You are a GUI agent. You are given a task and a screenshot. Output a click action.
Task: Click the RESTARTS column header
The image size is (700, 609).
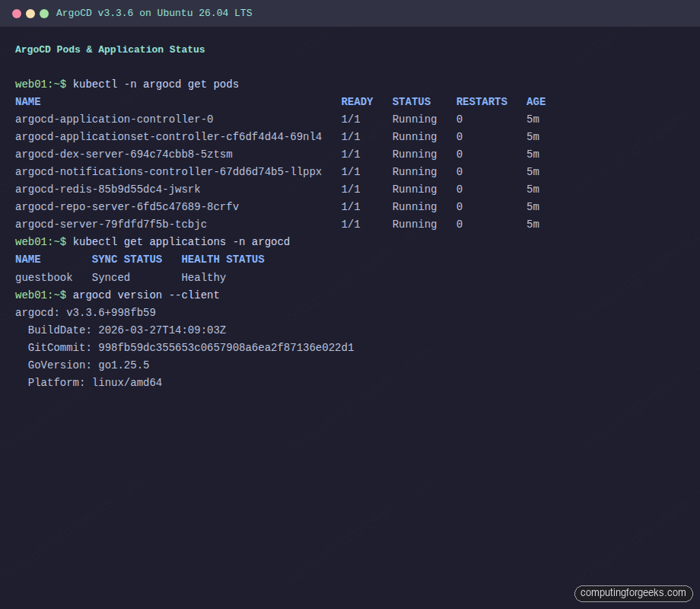pos(482,101)
